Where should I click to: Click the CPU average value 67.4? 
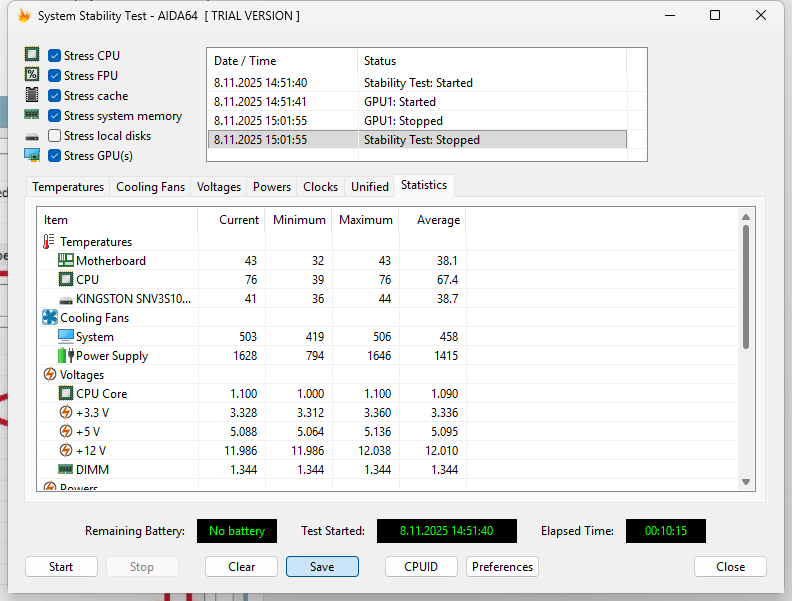pos(448,280)
